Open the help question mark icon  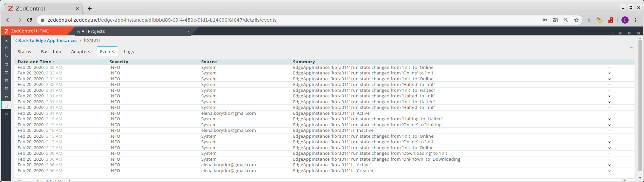[x=629, y=33]
